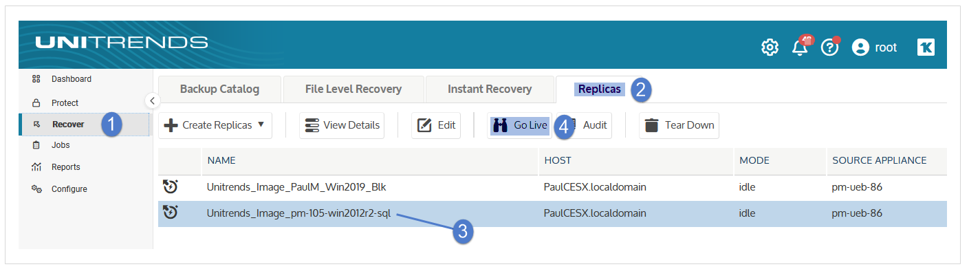Open the Dashboard page
This screenshot has width=980, height=280.
pos(72,79)
